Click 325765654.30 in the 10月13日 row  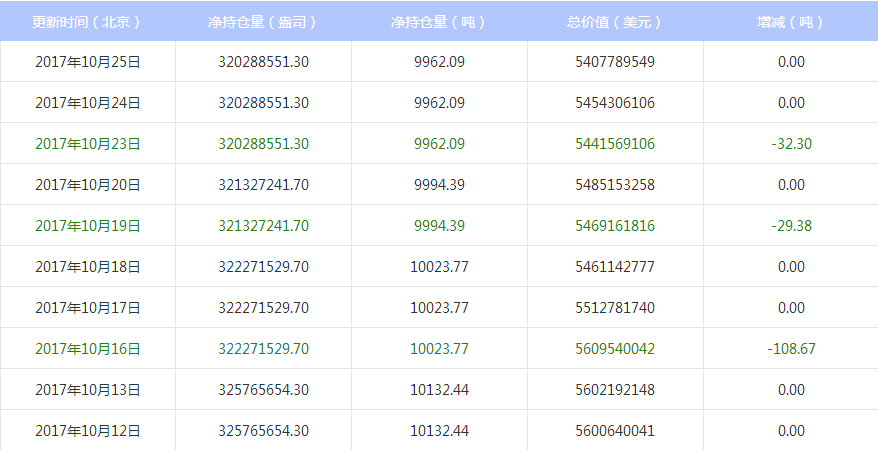263,390
